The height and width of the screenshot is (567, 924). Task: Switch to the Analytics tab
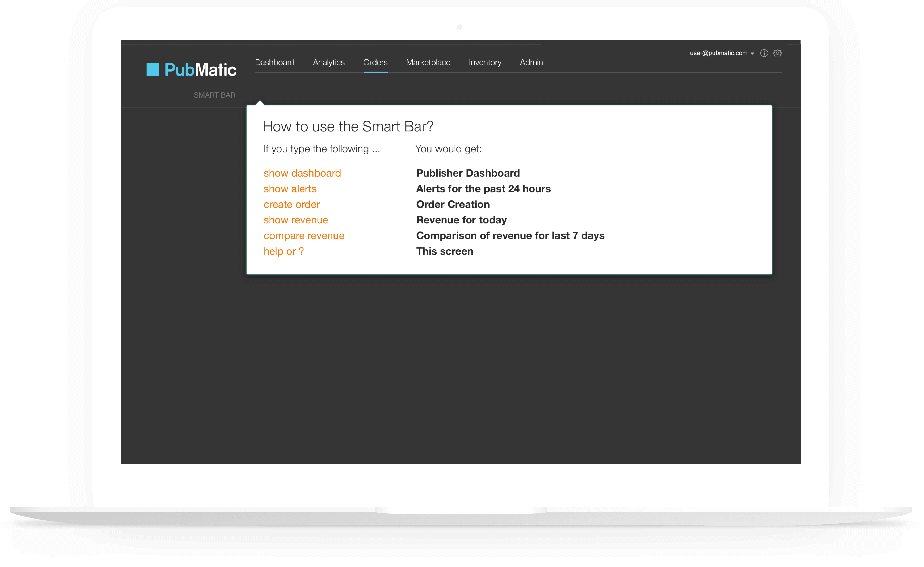[328, 63]
